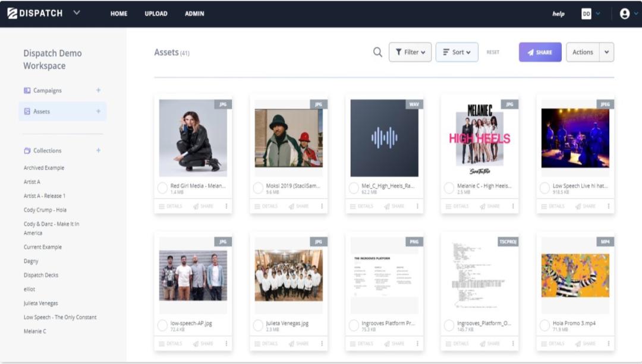
Task: Select the Hola Promo 3.mp4 asset checkbox
Action: pyautogui.click(x=545, y=325)
